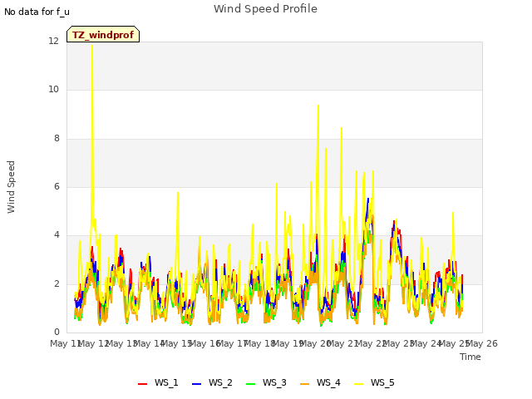
Task: Click the y-axis tick value 2
Action: (x=57, y=283)
